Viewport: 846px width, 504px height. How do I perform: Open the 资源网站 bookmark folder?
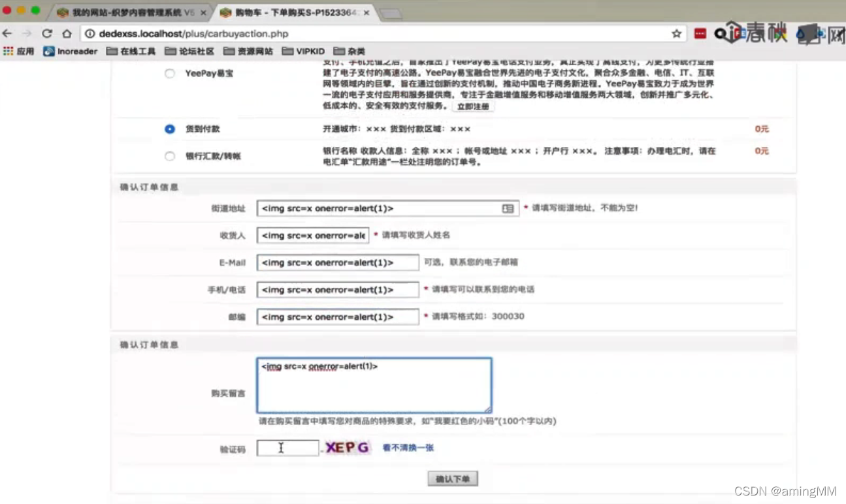tap(248, 51)
